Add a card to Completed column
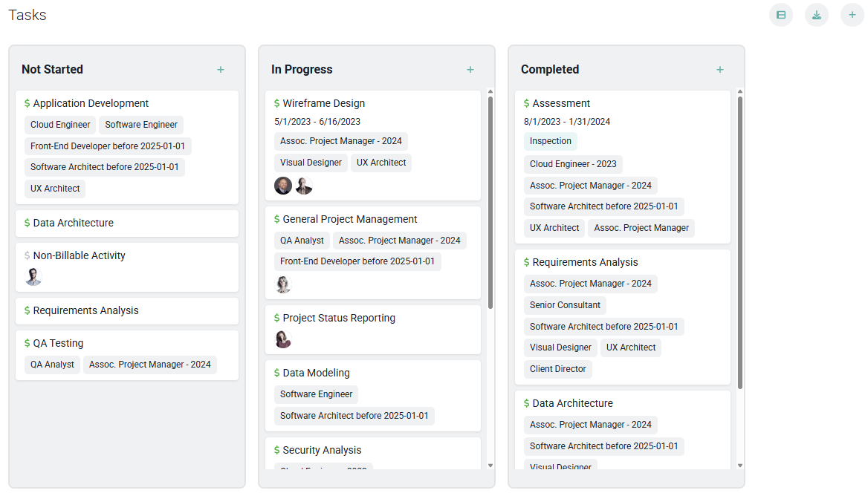The height and width of the screenshot is (496, 868). [720, 70]
